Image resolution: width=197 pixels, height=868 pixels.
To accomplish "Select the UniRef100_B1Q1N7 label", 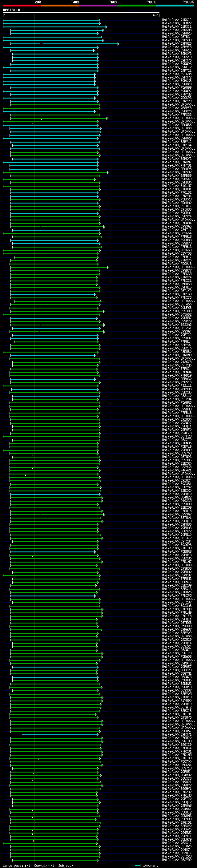I will point(177,186).
